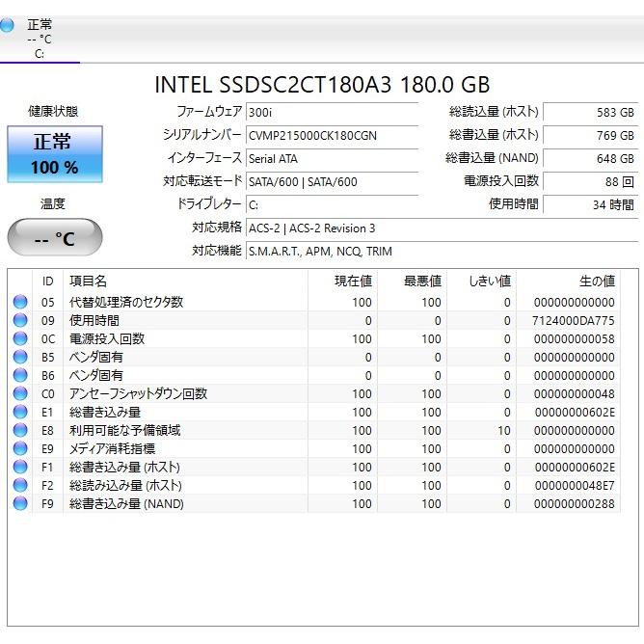Click power on count value 88 回

pyautogui.click(x=591, y=181)
